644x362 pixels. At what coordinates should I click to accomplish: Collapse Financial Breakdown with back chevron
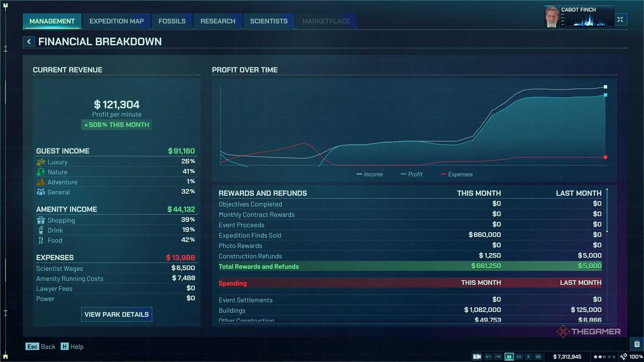(28, 41)
